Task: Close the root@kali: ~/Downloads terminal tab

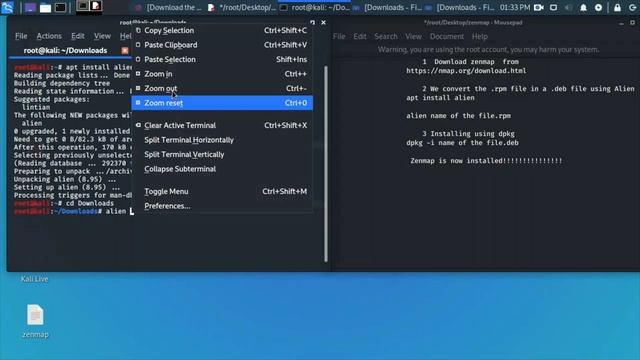Action: click(125, 51)
